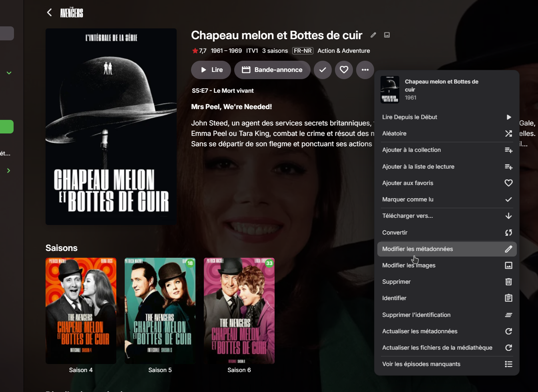Click the 3 saisons text

click(x=275, y=51)
